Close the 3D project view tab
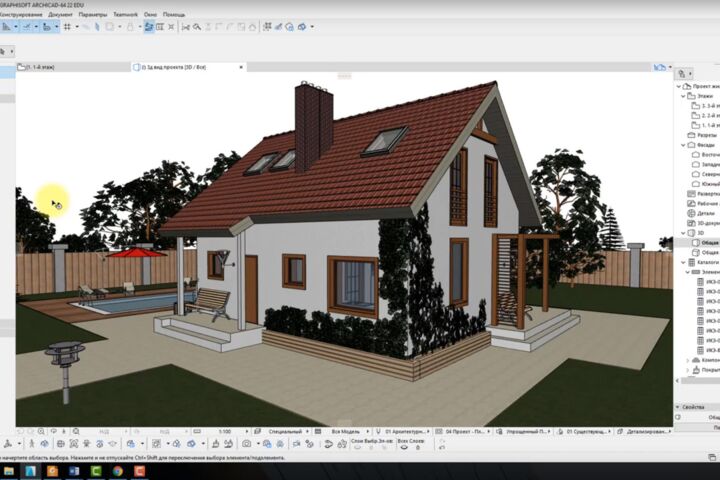The image size is (720, 480). click(241, 67)
